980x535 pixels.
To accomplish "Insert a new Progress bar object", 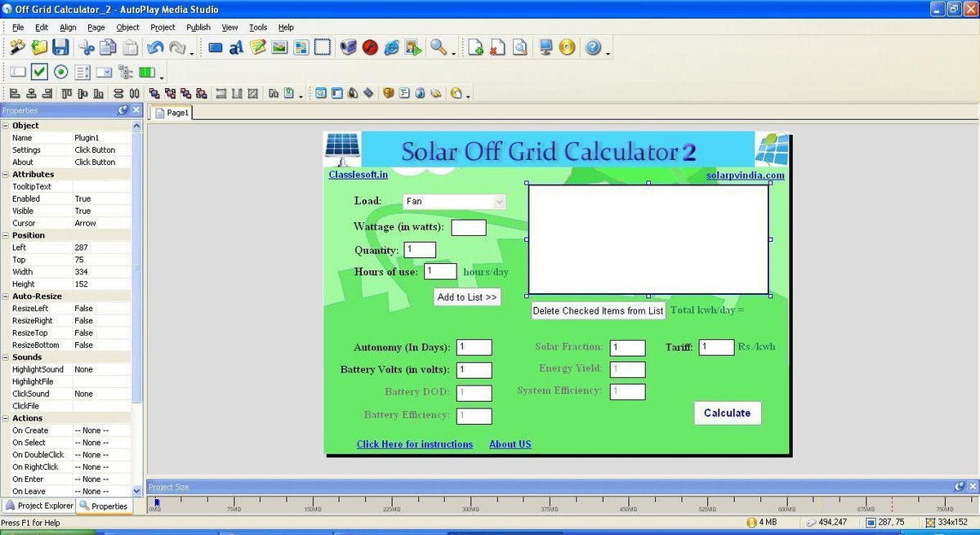I will pyautogui.click(x=147, y=72).
